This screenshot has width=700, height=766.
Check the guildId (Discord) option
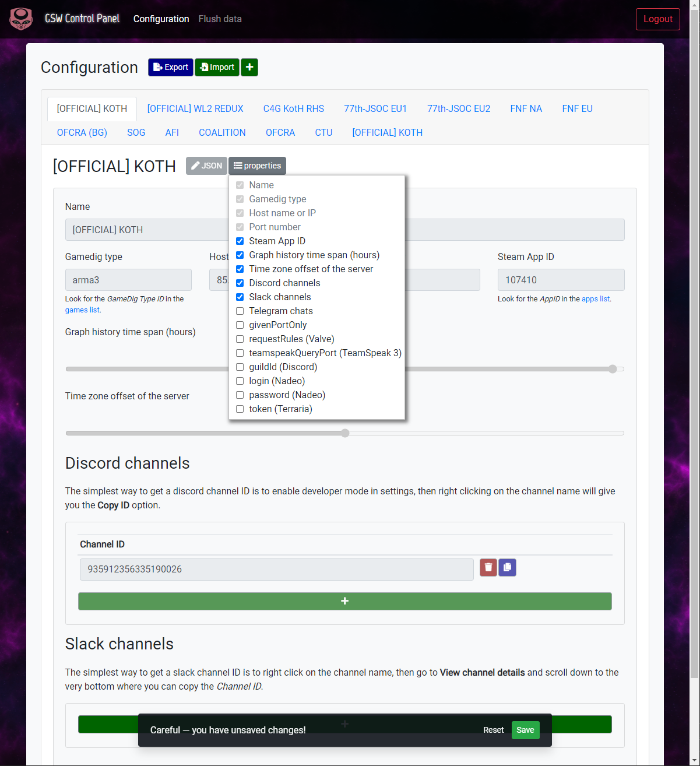[x=240, y=367]
